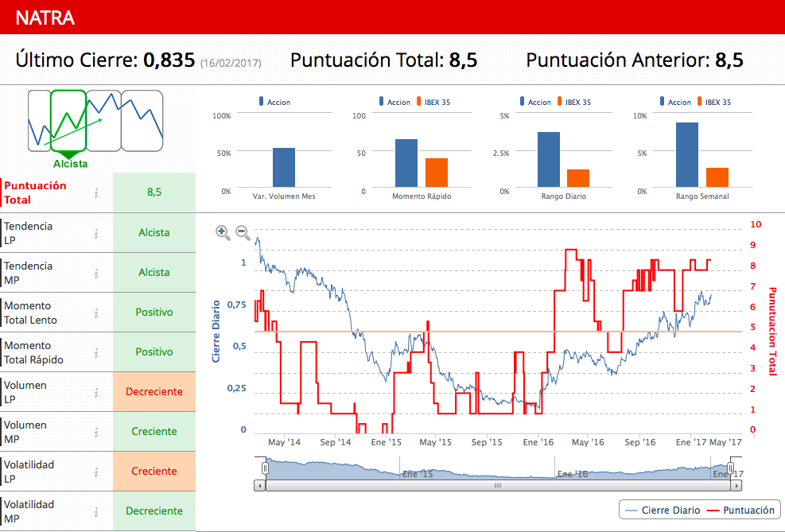
Task: Toggle Cierre Diario series in chart legend
Action: [663, 511]
